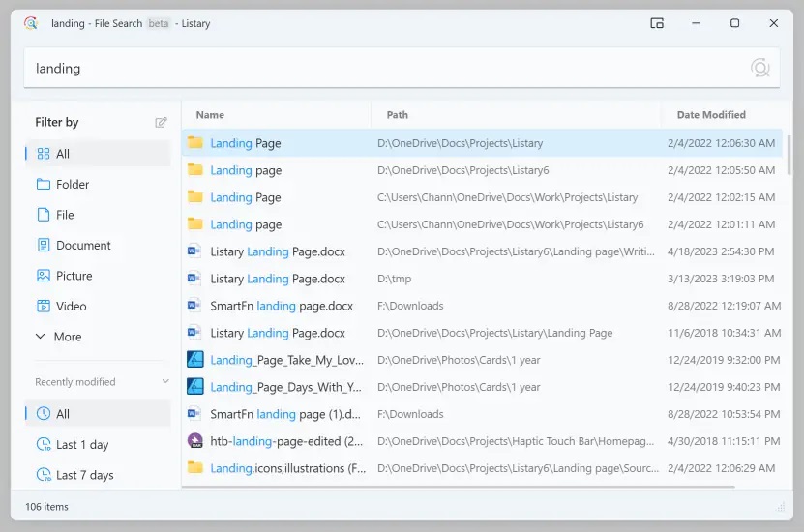Filter results by Video
The height and width of the screenshot is (532, 804).
[x=98, y=306]
